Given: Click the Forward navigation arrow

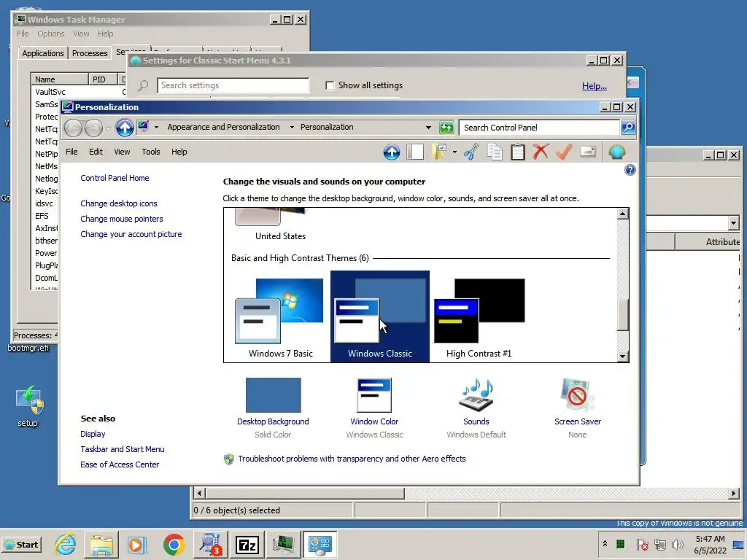Looking at the screenshot, I should point(93,128).
